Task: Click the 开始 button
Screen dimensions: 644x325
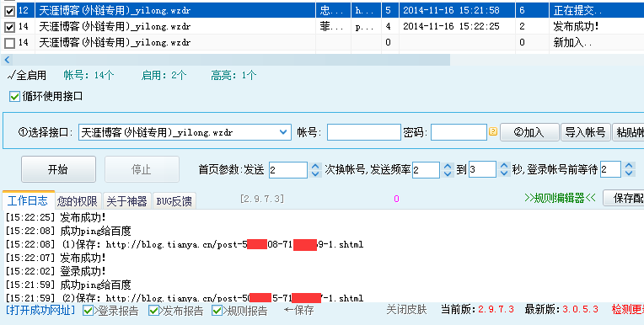Action: 58,169
